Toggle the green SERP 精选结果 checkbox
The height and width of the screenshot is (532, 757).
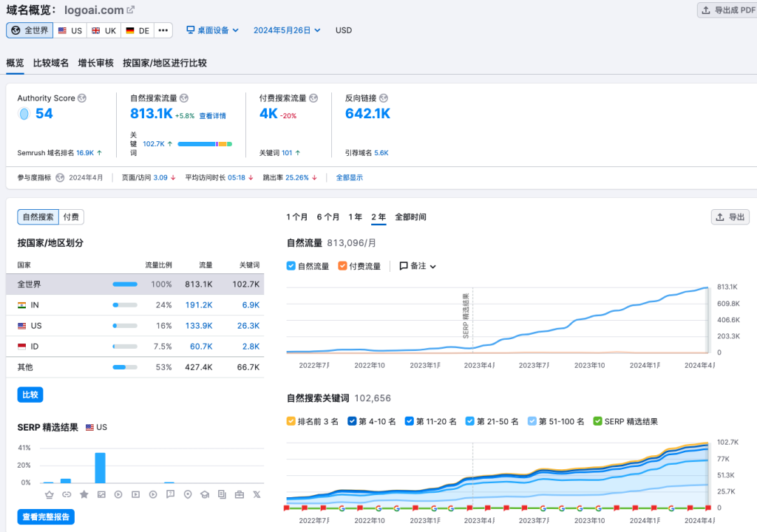pos(597,421)
